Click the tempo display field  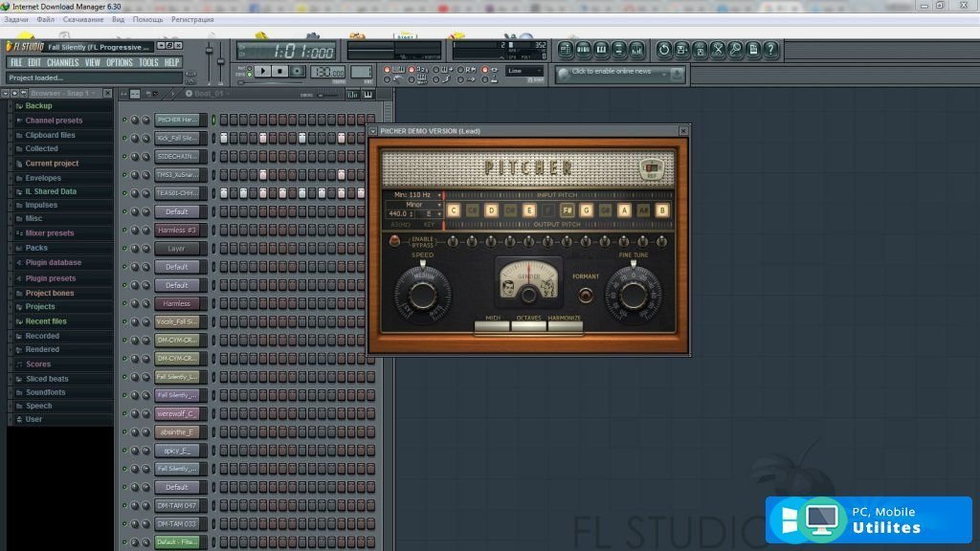click(x=327, y=72)
